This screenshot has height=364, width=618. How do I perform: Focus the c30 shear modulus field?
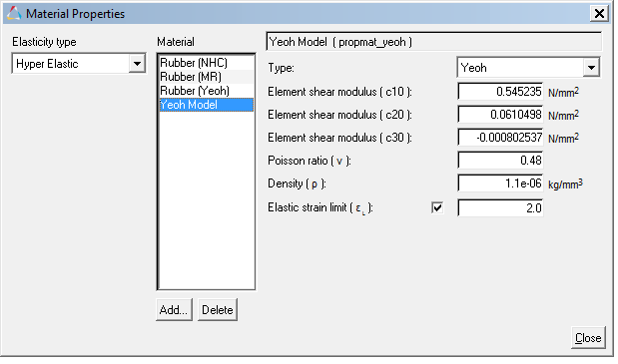pyautogui.click(x=500, y=138)
